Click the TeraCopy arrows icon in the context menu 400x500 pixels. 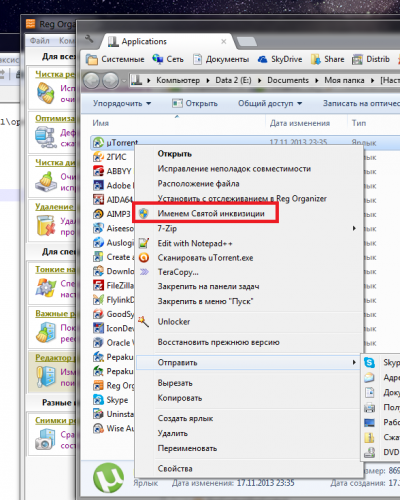pos(144,272)
